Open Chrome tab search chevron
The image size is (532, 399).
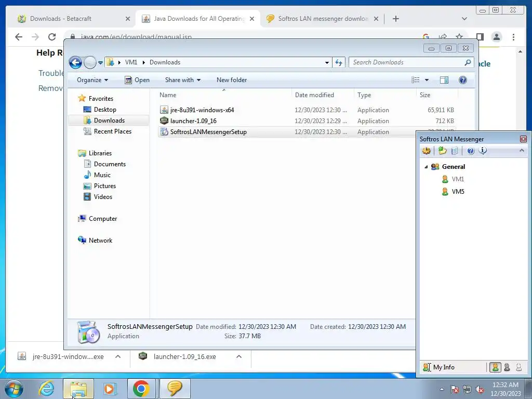tap(464, 19)
